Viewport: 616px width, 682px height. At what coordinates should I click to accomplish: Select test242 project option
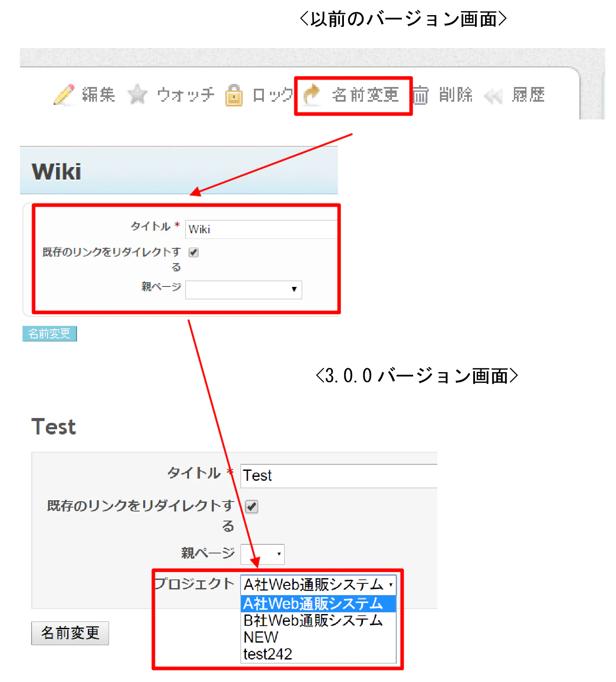pos(318,654)
